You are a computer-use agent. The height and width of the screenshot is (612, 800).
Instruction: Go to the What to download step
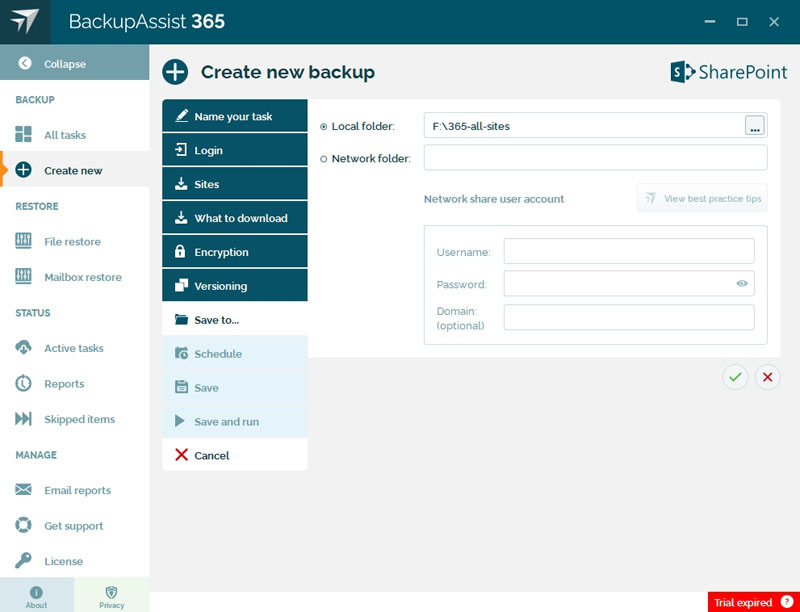click(235, 218)
